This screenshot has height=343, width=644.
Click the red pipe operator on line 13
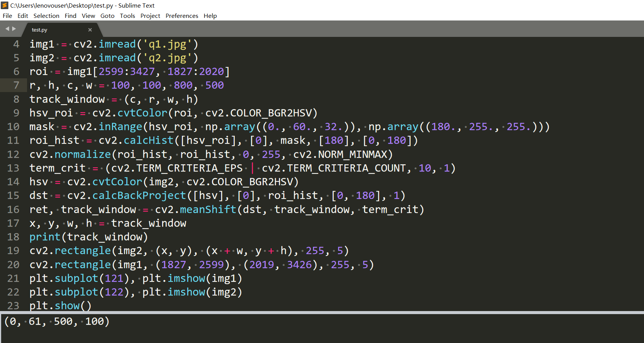(x=252, y=168)
